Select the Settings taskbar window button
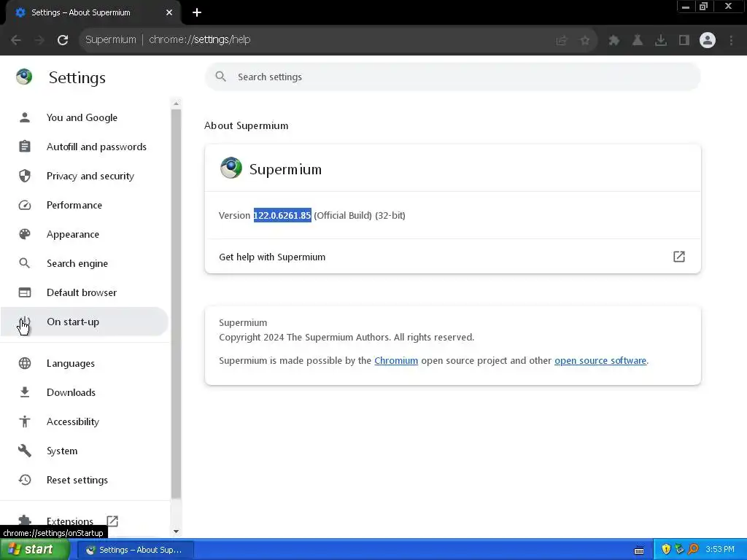 click(135, 550)
